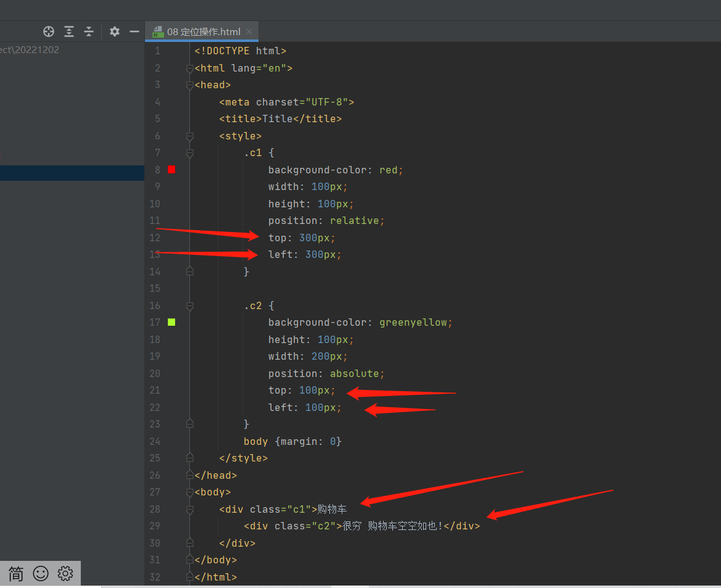721x588 pixels.
Task: Click the 'greenyellow' value on line 17
Action: pos(413,323)
